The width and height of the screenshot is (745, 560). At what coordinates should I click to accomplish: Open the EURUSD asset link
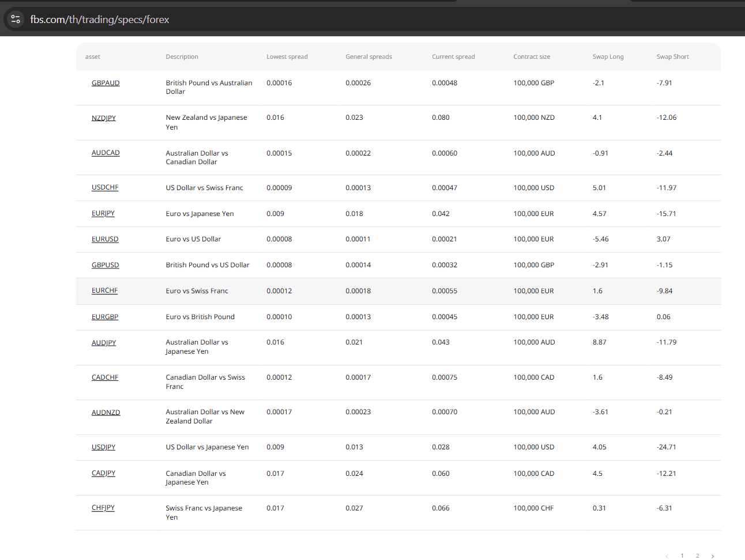[x=105, y=239]
